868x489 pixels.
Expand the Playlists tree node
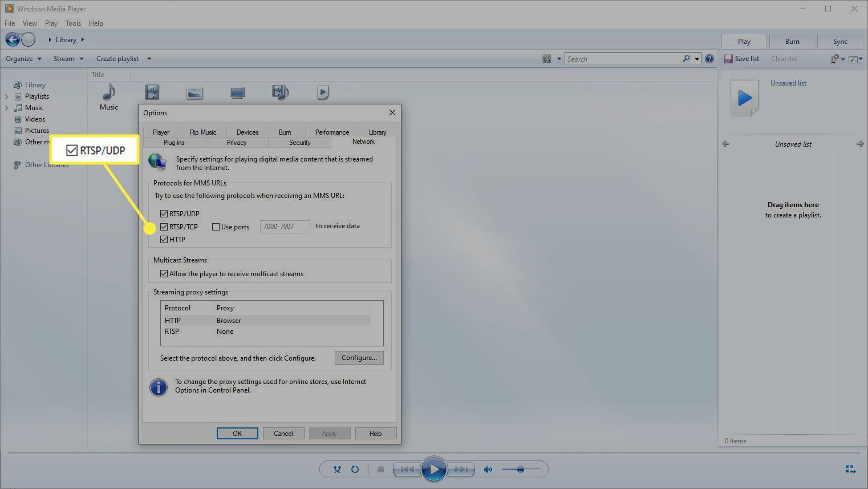[7, 96]
